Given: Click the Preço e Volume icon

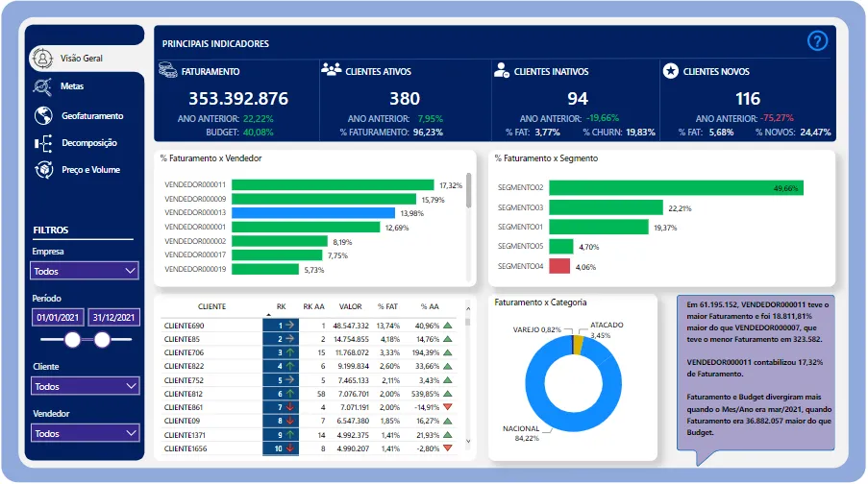Looking at the screenshot, I should coord(43,170).
